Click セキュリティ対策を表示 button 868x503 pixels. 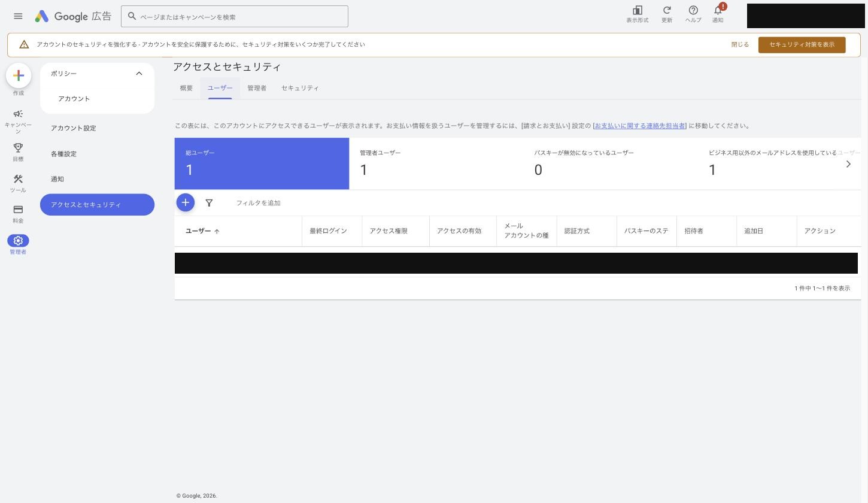pos(802,45)
